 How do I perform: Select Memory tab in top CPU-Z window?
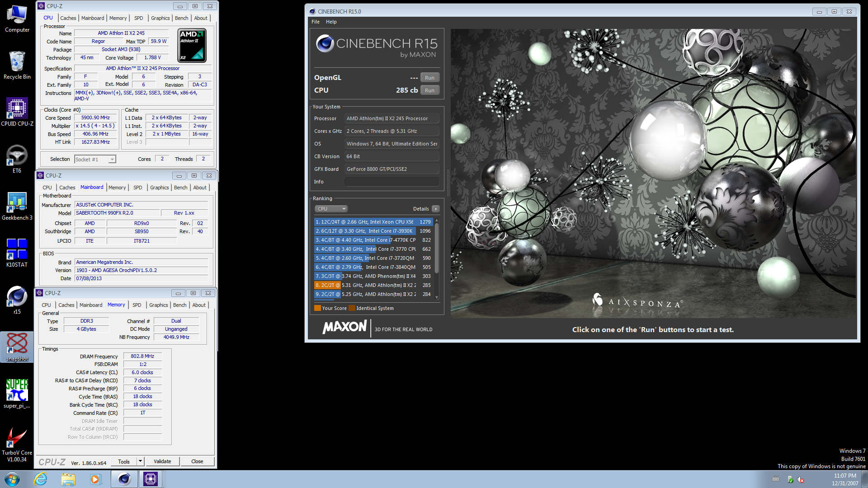pos(118,18)
